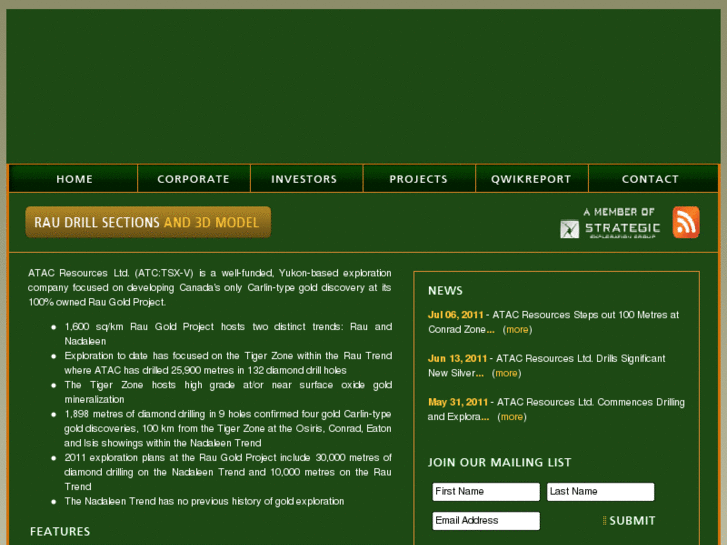The height and width of the screenshot is (545, 727).
Task: Read more on the Jun 13, 2011 news
Action: click(506, 373)
